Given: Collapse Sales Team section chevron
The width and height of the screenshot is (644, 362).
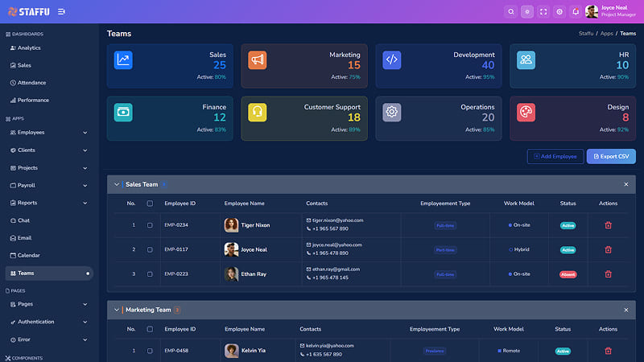Looking at the screenshot, I should pyautogui.click(x=117, y=185).
